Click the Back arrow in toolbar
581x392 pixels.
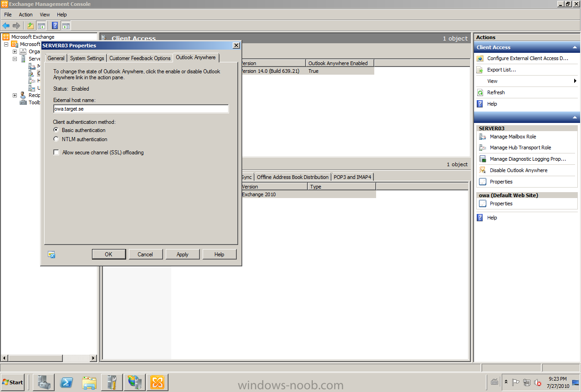coord(6,25)
